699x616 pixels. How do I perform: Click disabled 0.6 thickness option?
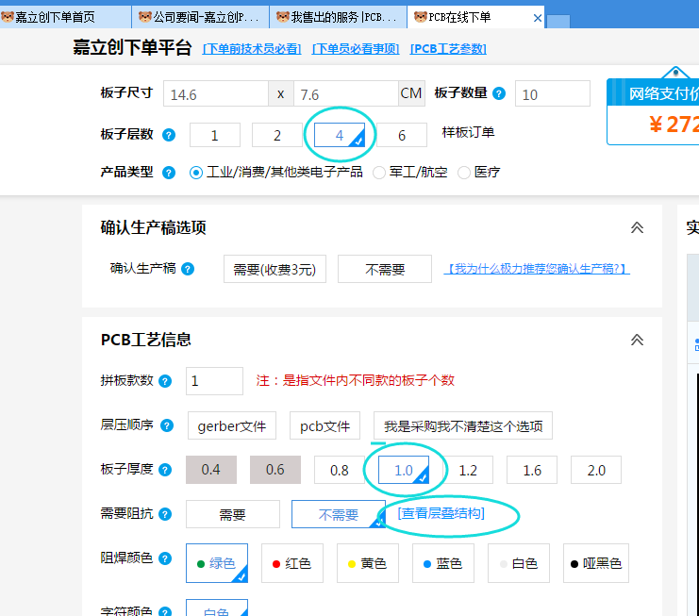click(x=275, y=470)
